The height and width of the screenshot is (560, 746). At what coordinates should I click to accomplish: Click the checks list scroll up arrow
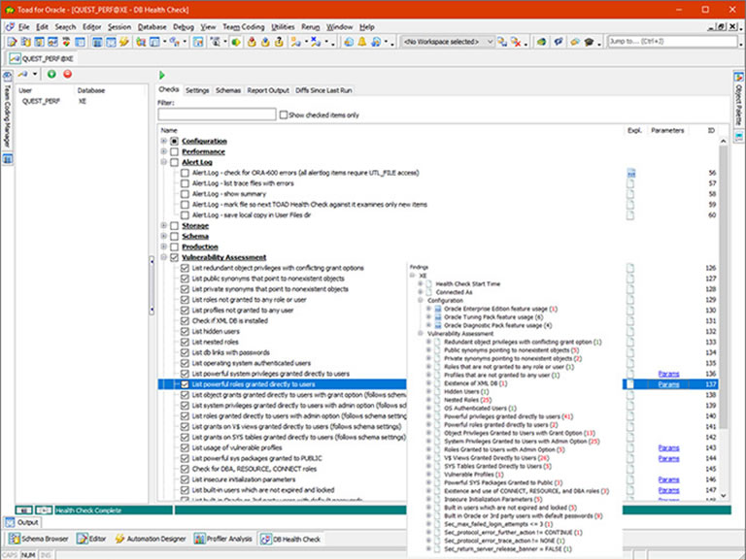click(x=723, y=141)
